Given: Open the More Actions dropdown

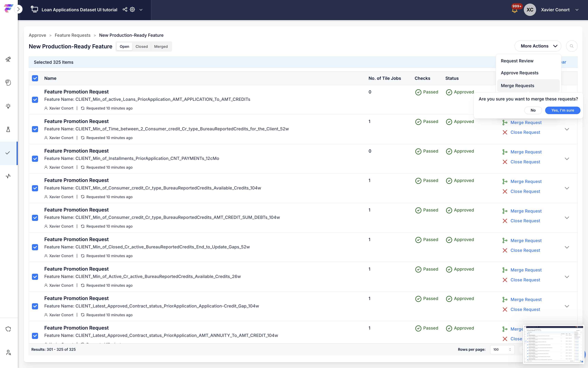Looking at the screenshot, I should 538,46.
